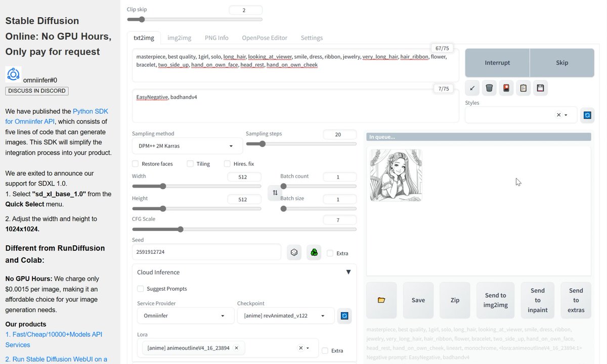The height and width of the screenshot is (364, 607).
Task: Click the Skip button
Action: click(x=562, y=63)
